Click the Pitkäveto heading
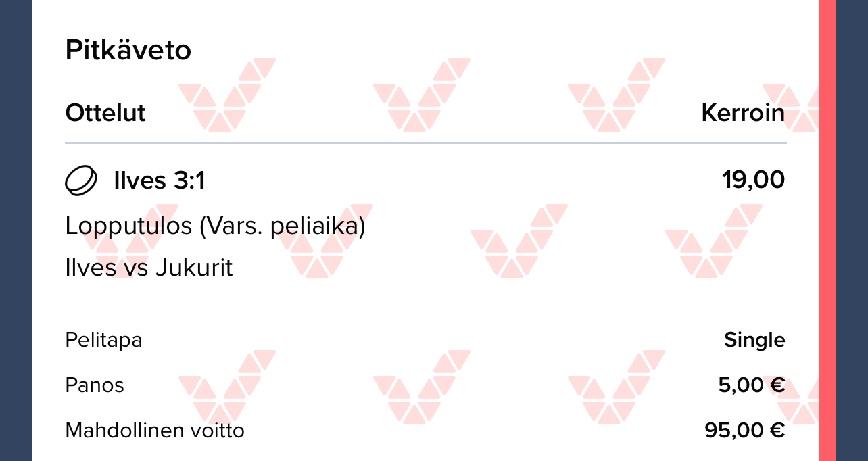 128,51
